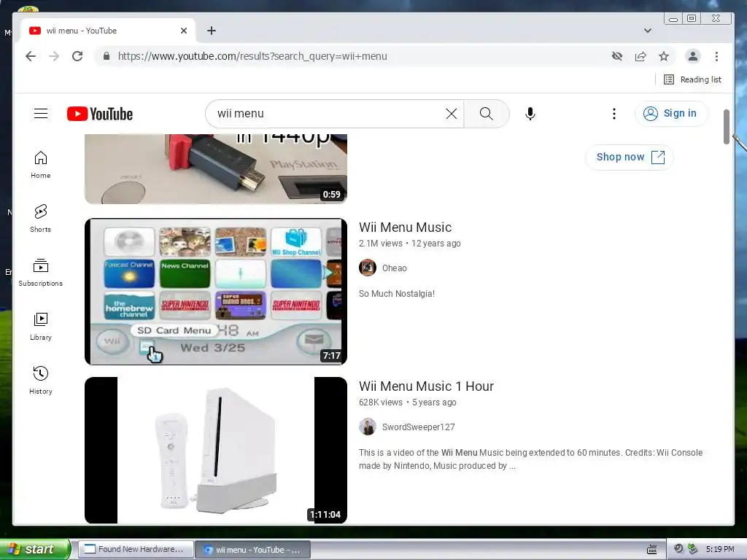Open a new tab with the plus button
Image resolution: width=747 pixels, height=560 pixels.
pyautogui.click(x=212, y=31)
